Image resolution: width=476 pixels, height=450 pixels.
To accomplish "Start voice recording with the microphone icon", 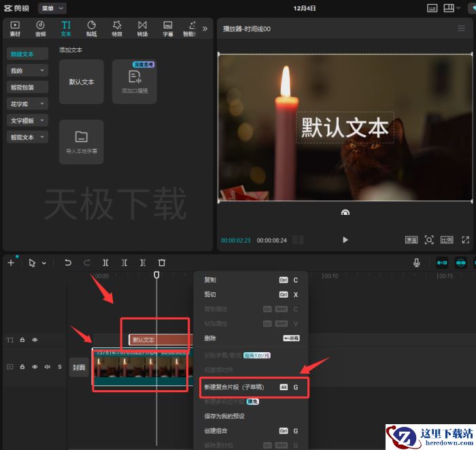I will click(416, 262).
